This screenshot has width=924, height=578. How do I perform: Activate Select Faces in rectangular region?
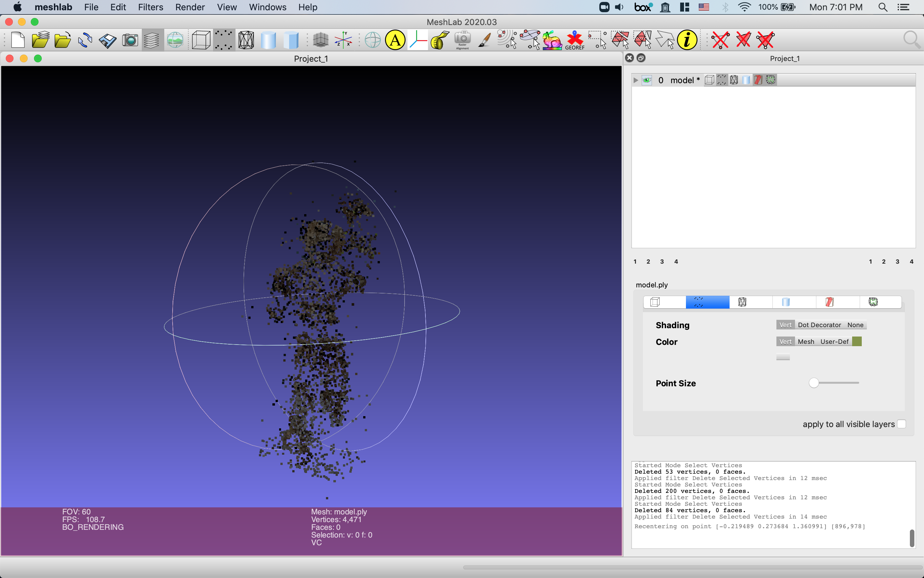point(620,40)
